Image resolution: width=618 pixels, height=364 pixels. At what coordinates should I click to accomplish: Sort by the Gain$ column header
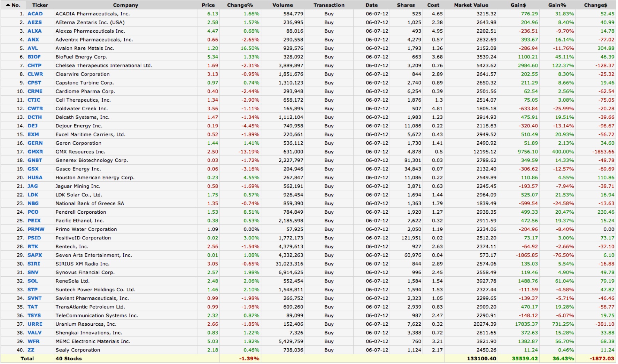(518, 5)
